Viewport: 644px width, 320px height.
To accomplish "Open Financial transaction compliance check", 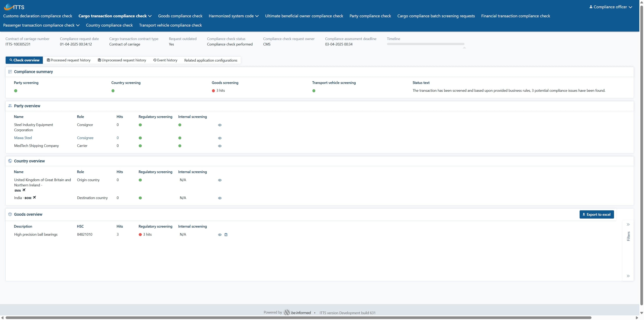I will [515, 16].
